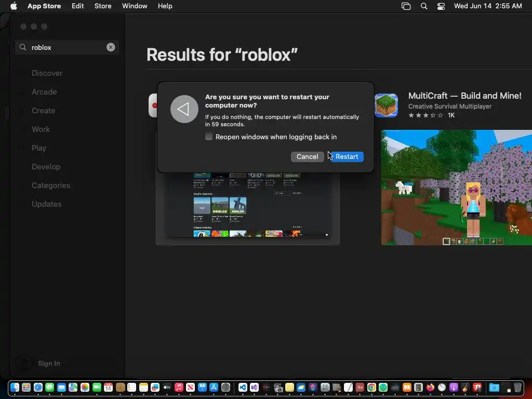Click Sign In at the sidebar bottom
Image resolution: width=532 pixels, height=399 pixels.
click(49, 363)
